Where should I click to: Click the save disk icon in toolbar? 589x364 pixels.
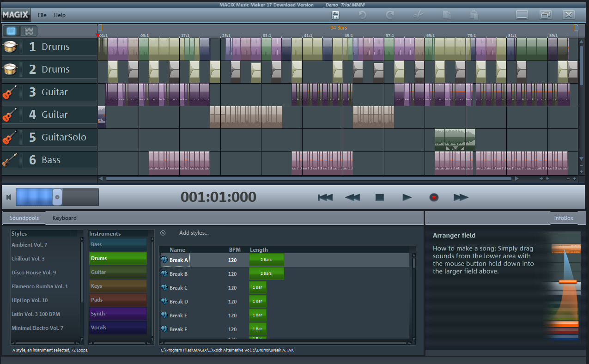336,15
